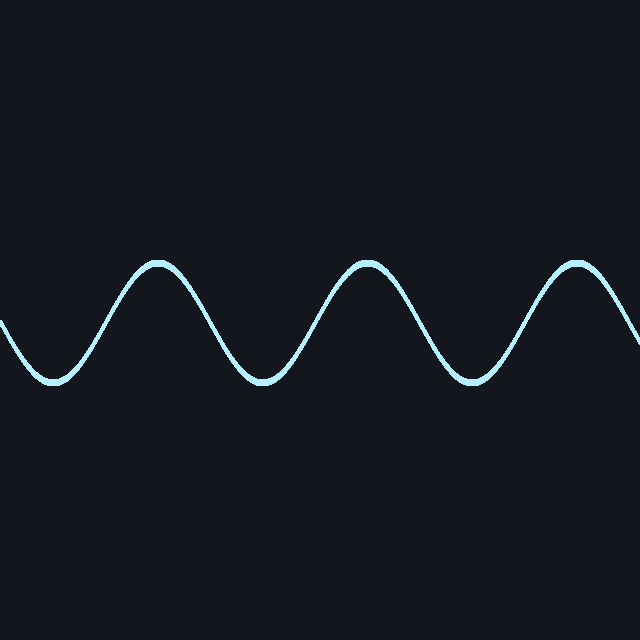This screenshot has height=640, width=640.
Task: Click empty dark area below the last trough
Action: click(472, 510)
